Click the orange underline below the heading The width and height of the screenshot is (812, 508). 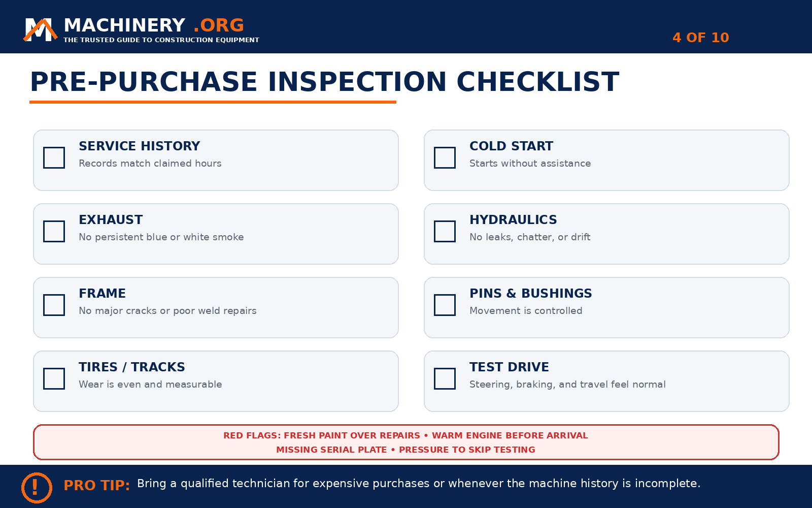point(213,102)
